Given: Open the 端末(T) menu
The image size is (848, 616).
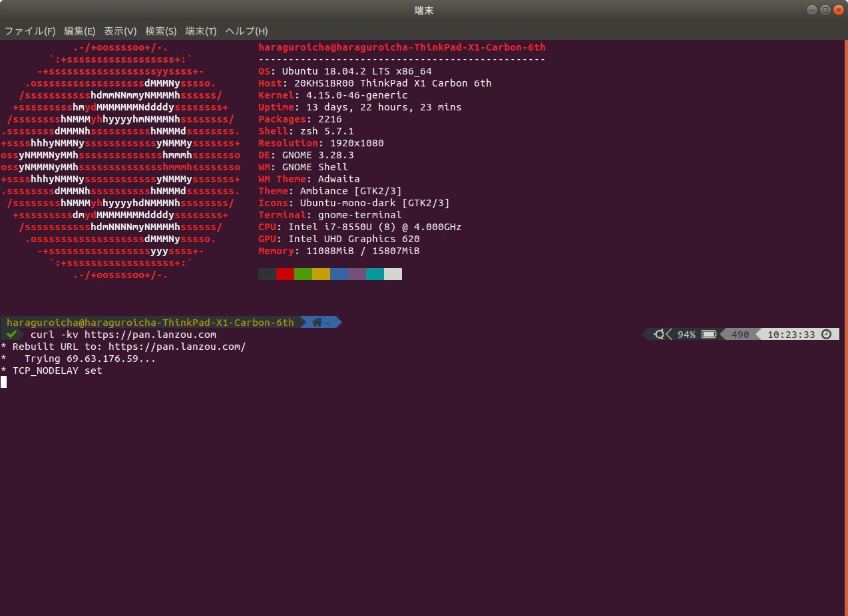Looking at the screenshot, I should pos(201,31).
